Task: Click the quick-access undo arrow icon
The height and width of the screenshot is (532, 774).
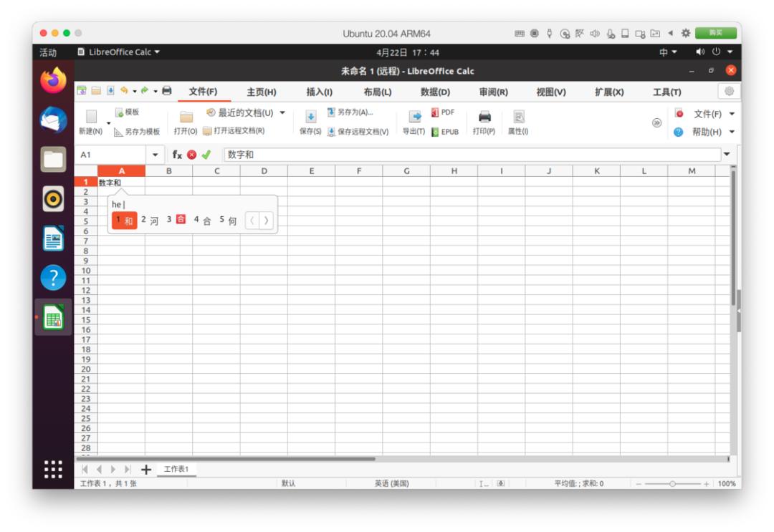Action: [125, 90]
